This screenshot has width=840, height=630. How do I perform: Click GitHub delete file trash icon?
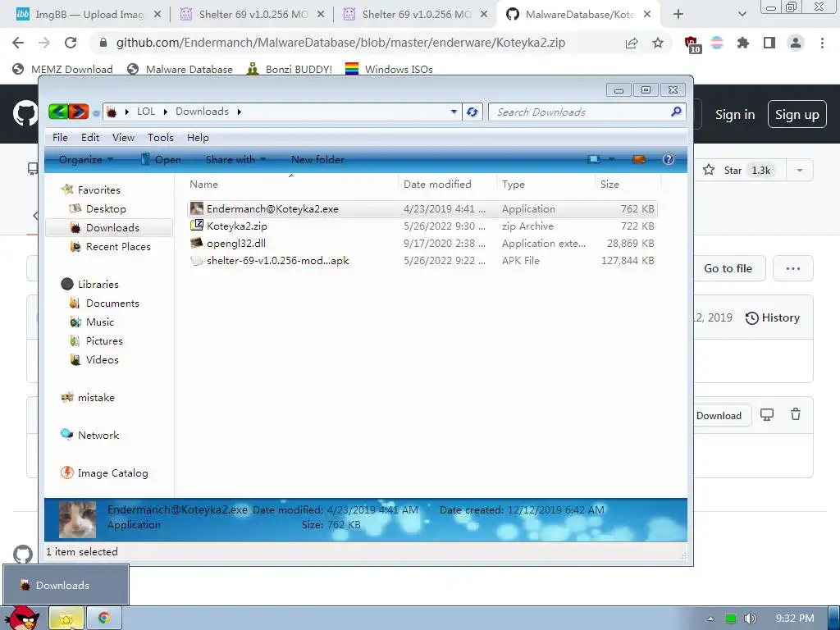796,414
